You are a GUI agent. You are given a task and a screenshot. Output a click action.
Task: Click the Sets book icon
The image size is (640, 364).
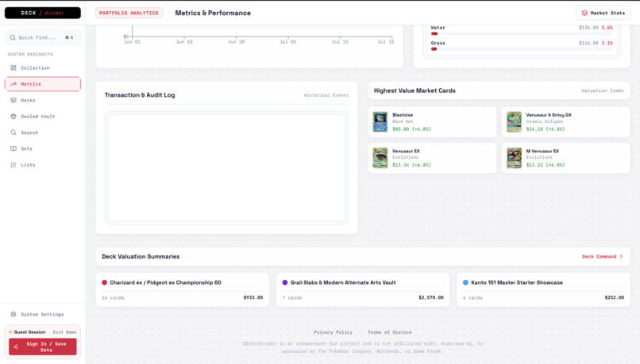[13, 148]
